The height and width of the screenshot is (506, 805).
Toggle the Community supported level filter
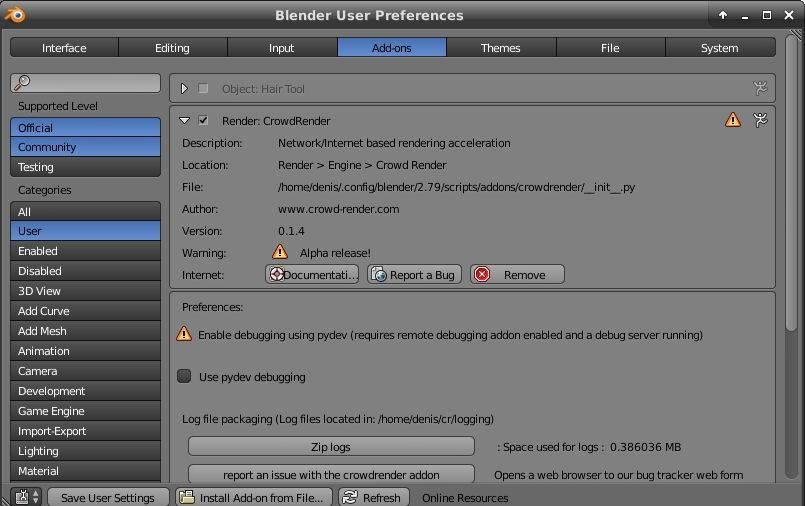pos(85,147)
